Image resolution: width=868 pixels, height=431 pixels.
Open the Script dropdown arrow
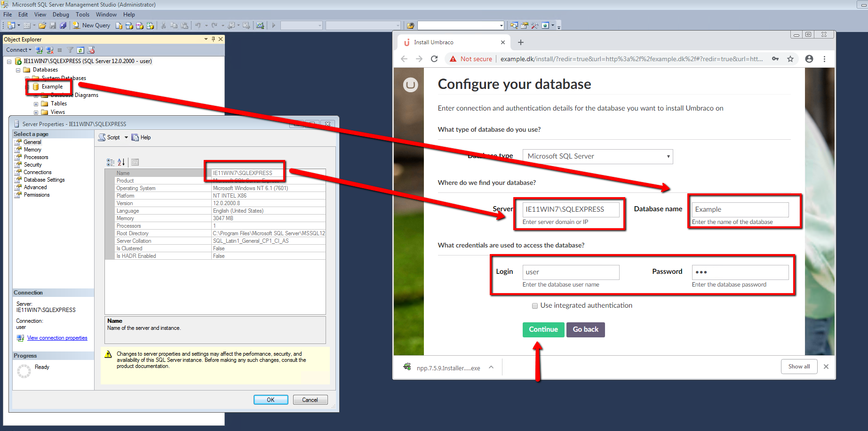coord(126,137)
